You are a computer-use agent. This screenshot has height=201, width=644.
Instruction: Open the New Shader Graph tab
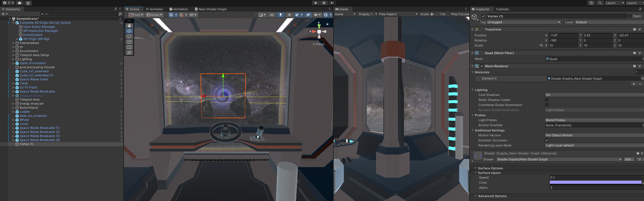210,9
